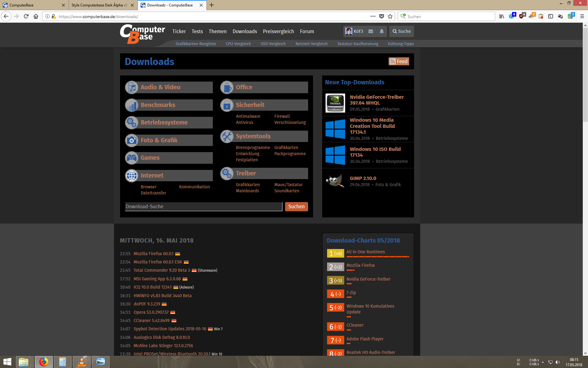The height and width of the screenshot is (368, 588).
Task: Expand the page actions three-dots menu
Action: coord(373,17)
